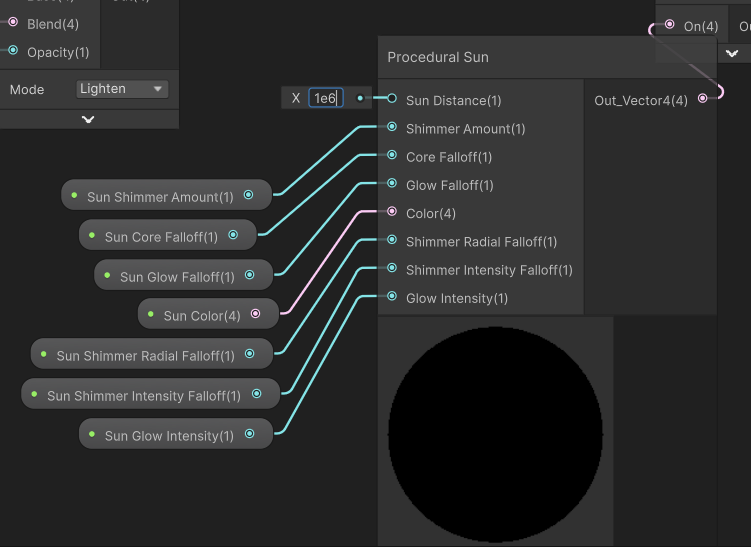Screen dimensions: 751x547
Task: Click the Out_Vector4 output port
Action: click(x=703, y=98)
